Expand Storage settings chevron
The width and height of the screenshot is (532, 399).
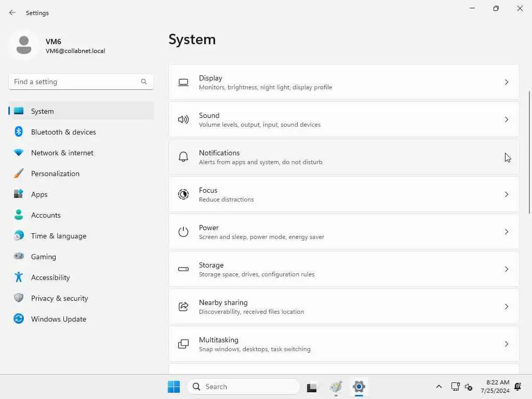506,269
